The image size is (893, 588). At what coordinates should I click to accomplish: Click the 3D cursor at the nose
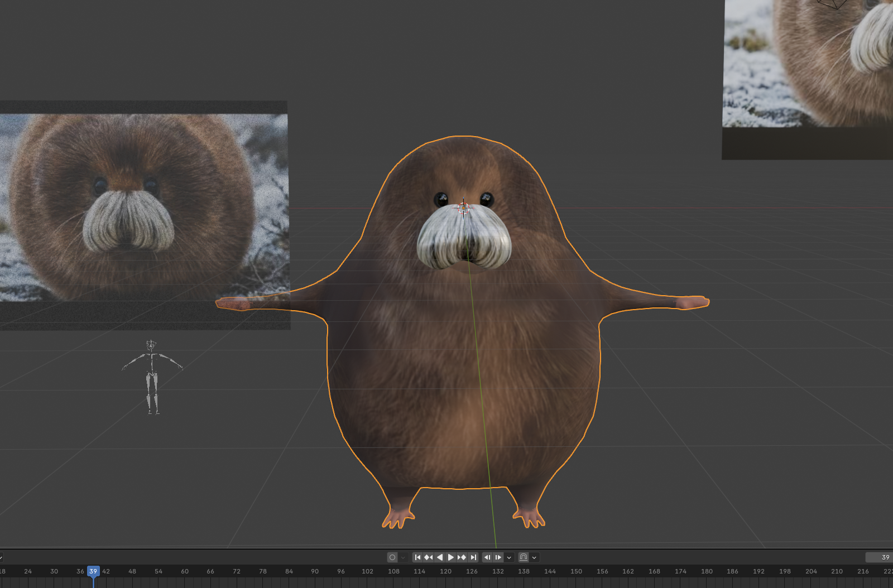point(463,208)
